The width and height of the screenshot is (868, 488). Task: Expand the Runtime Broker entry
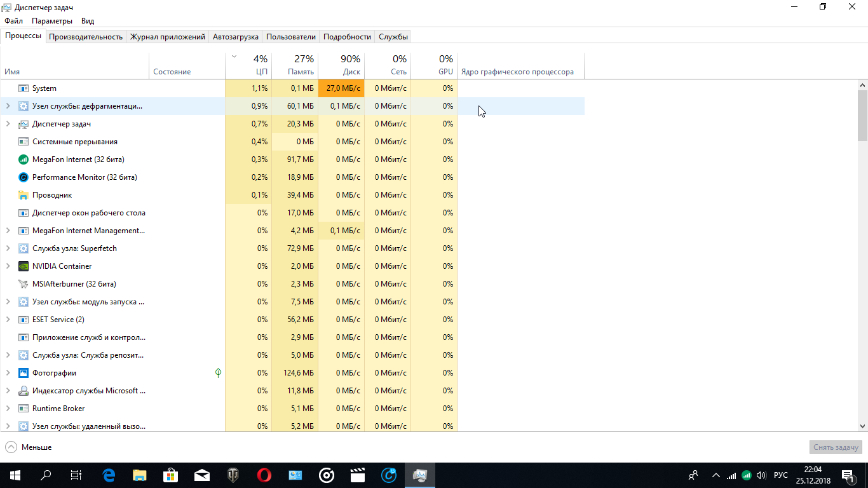click(x=8, y=409)
